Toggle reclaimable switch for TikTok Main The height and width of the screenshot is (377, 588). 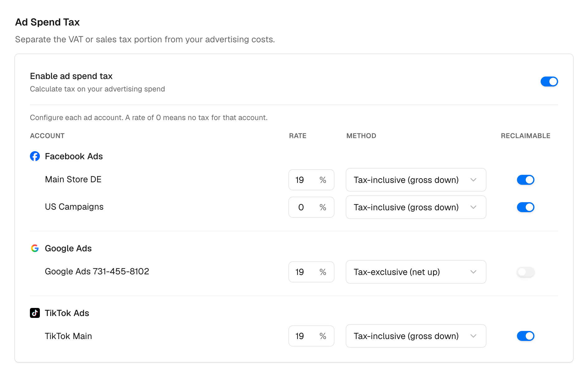tap(525, 336)
